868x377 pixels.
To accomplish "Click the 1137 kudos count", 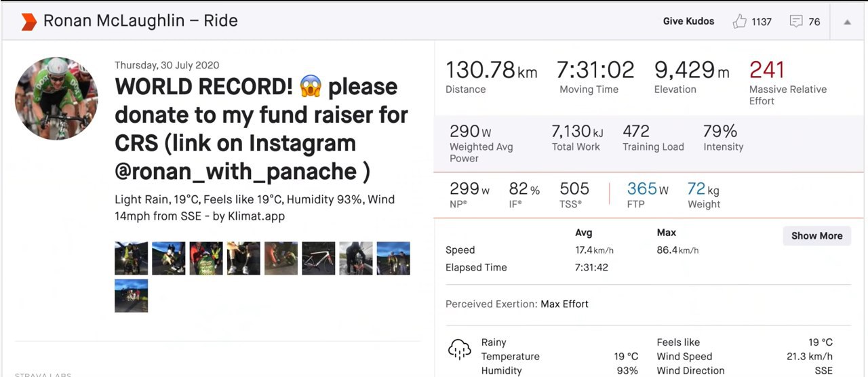I will pos(762,22).
